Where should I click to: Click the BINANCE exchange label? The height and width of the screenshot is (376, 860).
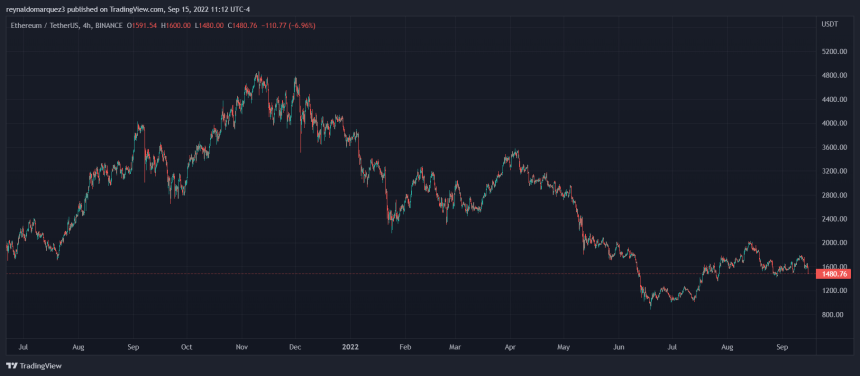(x=109, y=26)
